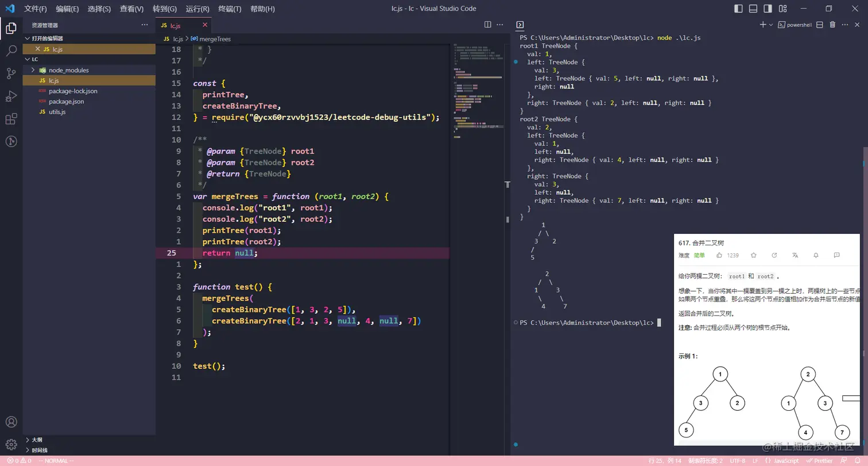This screenshot has width=868, height=466.
Task: Open package-lock.json in the file tree
Action: (x=89, y=91)
